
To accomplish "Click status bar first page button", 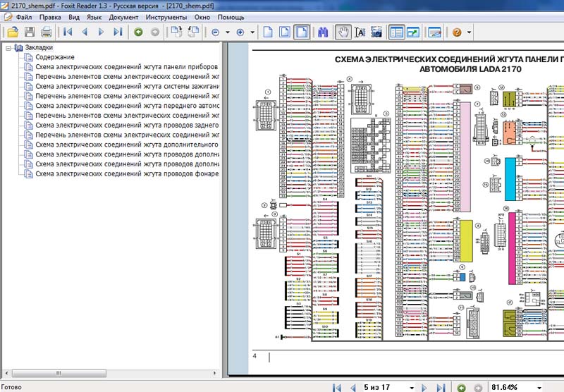I will point(337,388).
